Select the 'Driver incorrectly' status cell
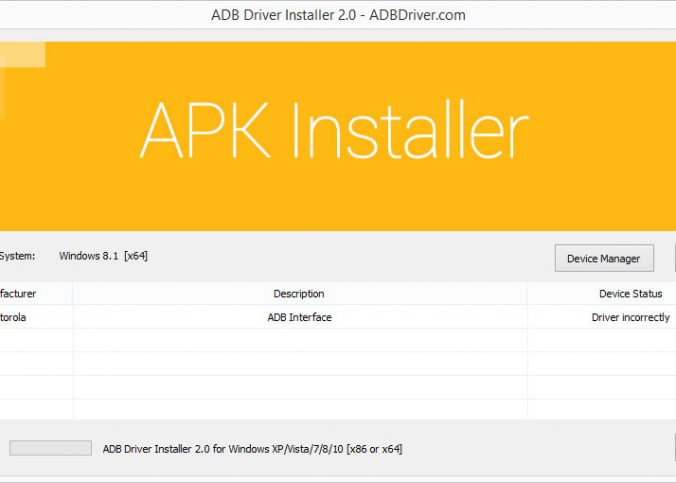The width and height of the screenshot is (676, 483). 632,317
